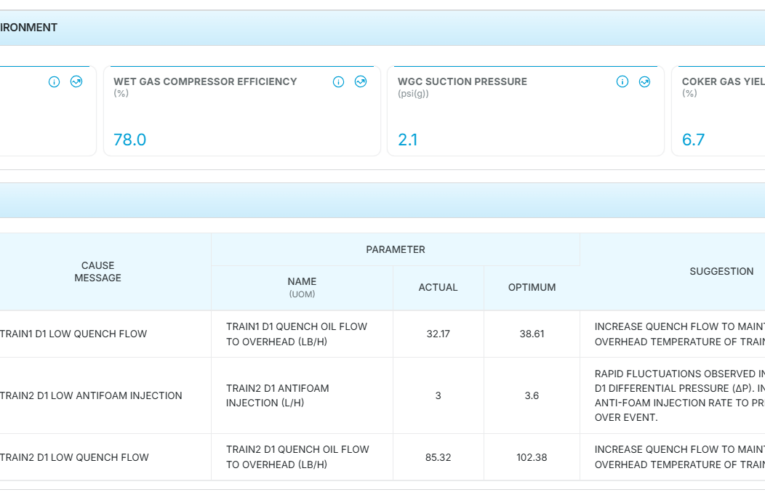The image size is (765, 495).
Task: Click the Name (UOM) column header
Action: coord(302,287)
